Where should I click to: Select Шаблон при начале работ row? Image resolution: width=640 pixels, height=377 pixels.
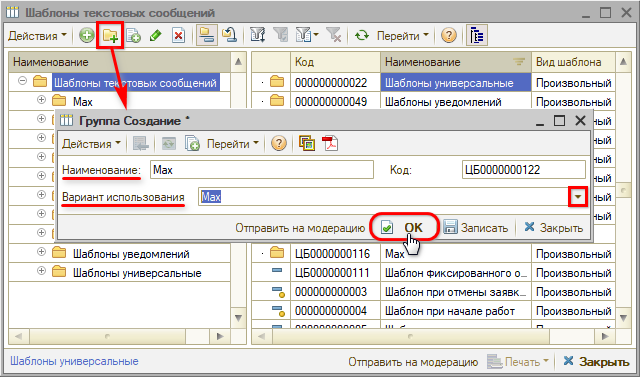(433, 311)
